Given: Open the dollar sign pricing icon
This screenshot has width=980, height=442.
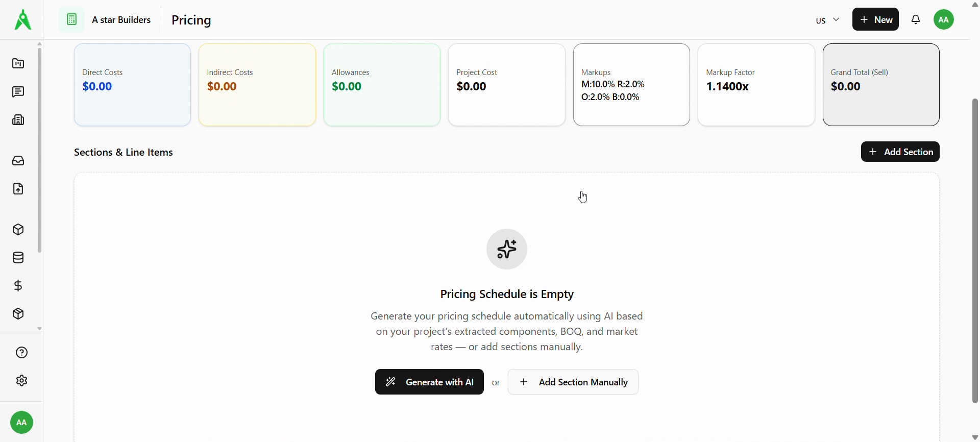Looking at the screenshot, I should click(18, 286).
